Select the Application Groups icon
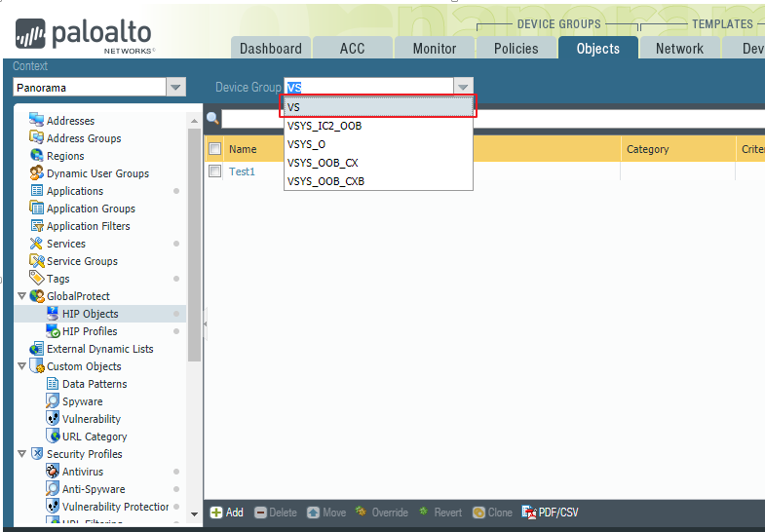The width and height of the screenshot is (765, 532). 37,208
